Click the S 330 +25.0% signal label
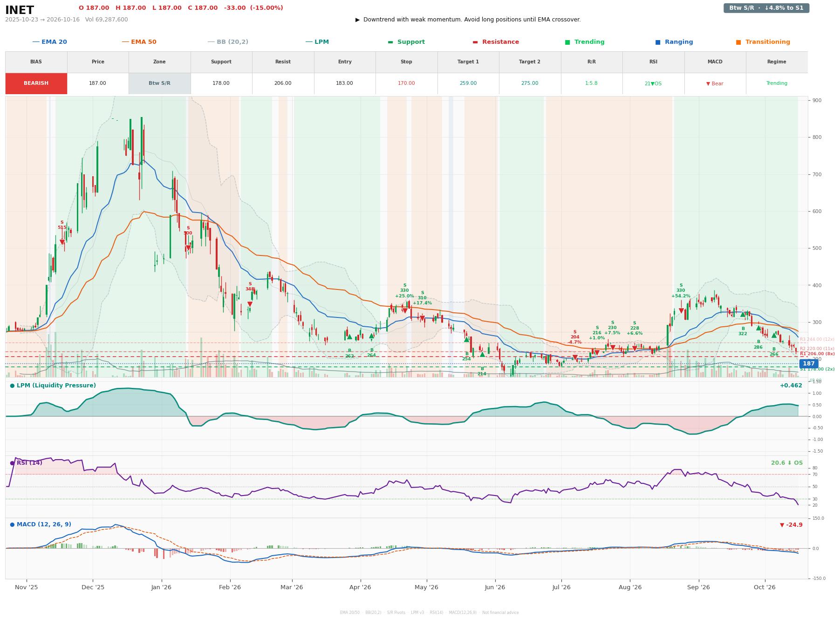Viewport: 840px width, 620px height. 404,291
